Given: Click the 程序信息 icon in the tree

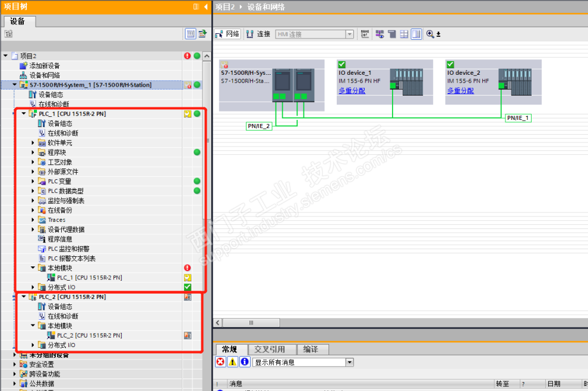Looking at the screenshot, I should pyautogui.click(x=42, y=239).
